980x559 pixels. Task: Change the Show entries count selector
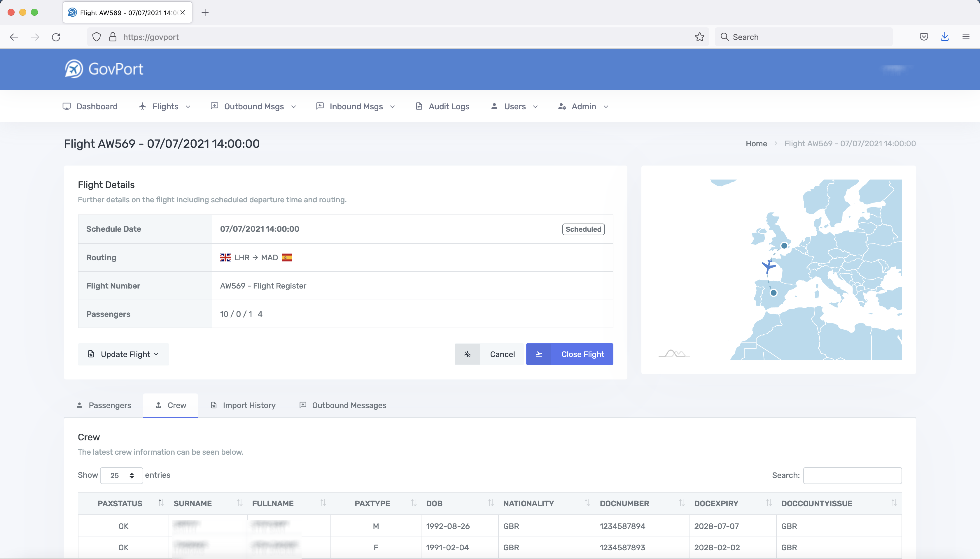121,475
